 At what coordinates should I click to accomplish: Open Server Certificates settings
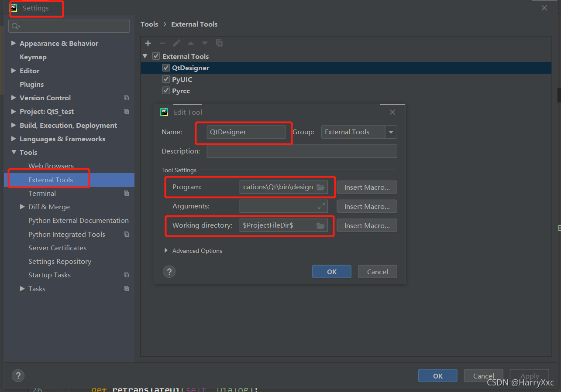pos(57,248)
